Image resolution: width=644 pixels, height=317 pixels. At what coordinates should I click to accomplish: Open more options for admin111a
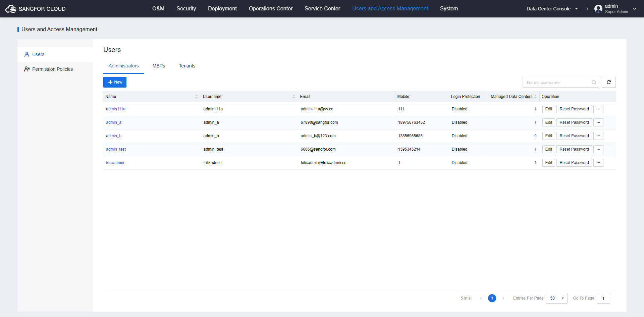[598, 109]
